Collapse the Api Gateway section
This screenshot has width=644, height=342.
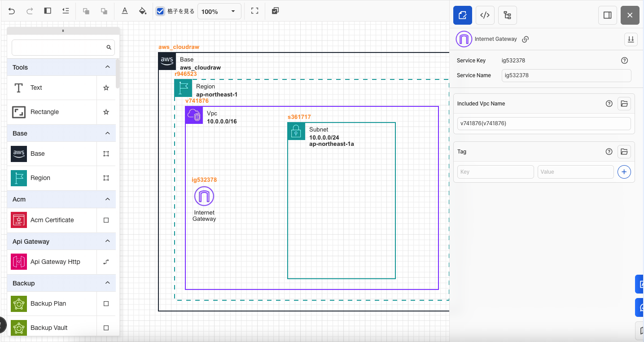(107, 241)
